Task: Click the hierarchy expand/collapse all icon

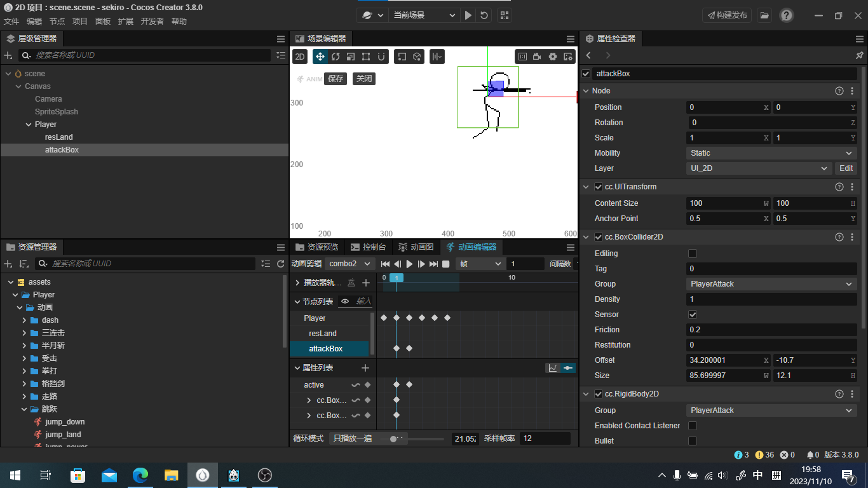Action: pyautogui.click(x=281, y=55)
